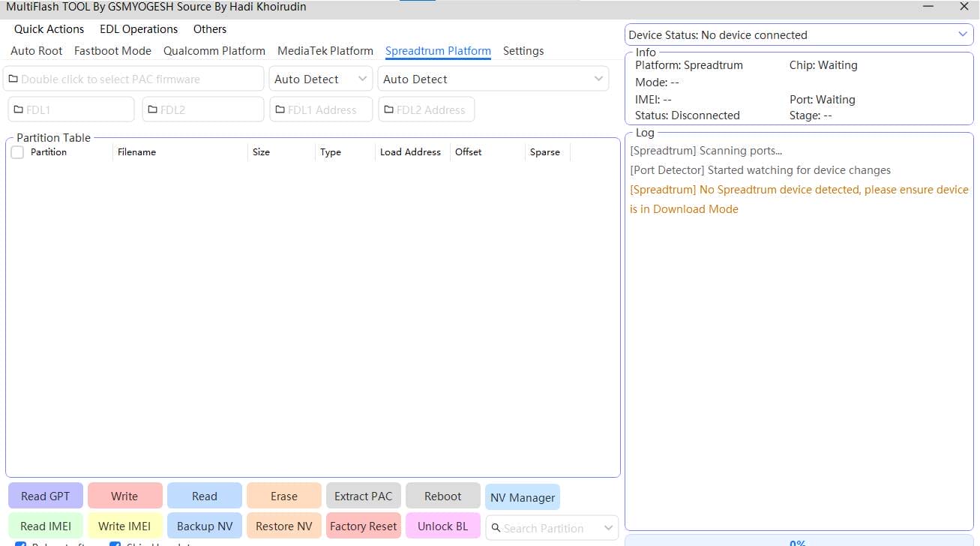980x546 pixels.
Task: Expand the first Auto Detect dropdown
Action: pyautogui.click(x=363, y=78)
